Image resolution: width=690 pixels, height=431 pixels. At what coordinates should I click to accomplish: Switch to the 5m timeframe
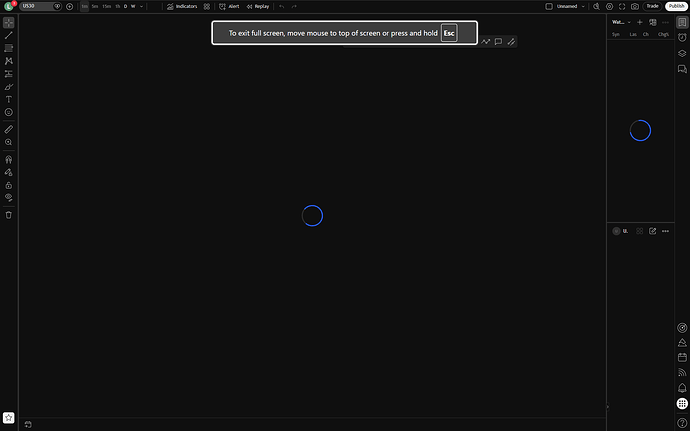95,6
